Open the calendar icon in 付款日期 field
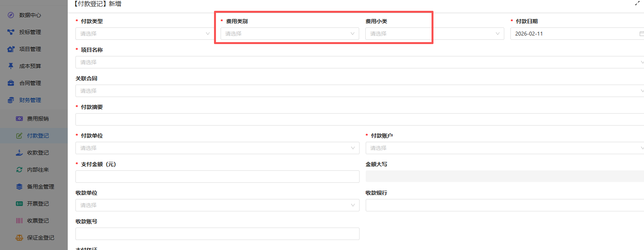The width and height of the screenshot is (644, 250). pos(641,34)
